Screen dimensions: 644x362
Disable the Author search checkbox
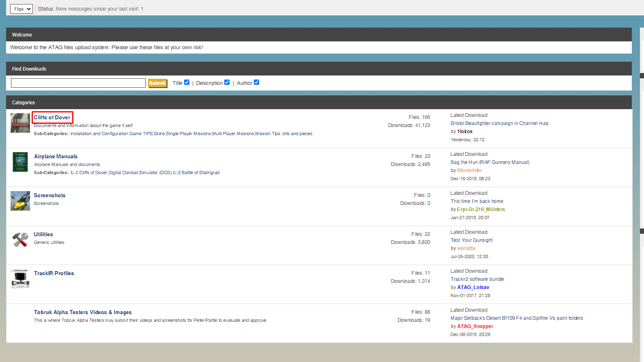click(257, 82)
